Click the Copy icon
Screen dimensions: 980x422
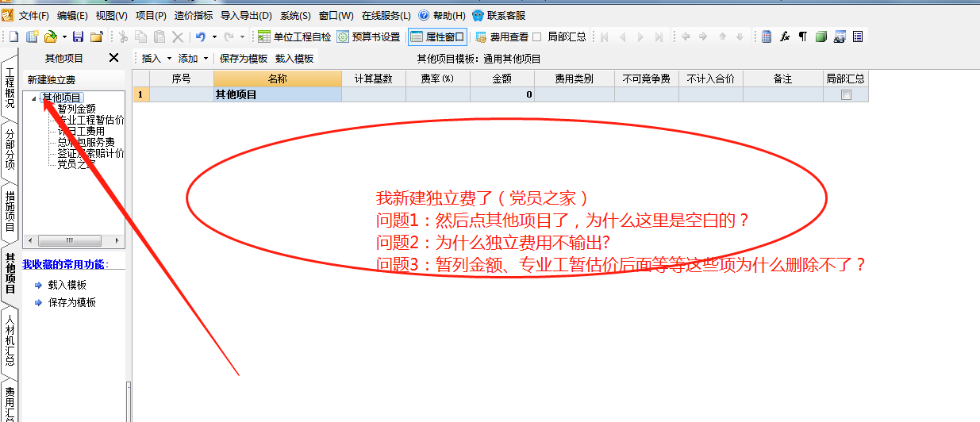click(x=141, y=36)
